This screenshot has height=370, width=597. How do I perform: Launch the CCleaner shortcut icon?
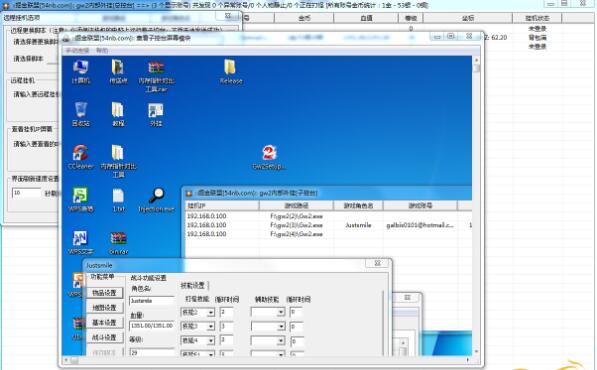[x=81, y=156]
